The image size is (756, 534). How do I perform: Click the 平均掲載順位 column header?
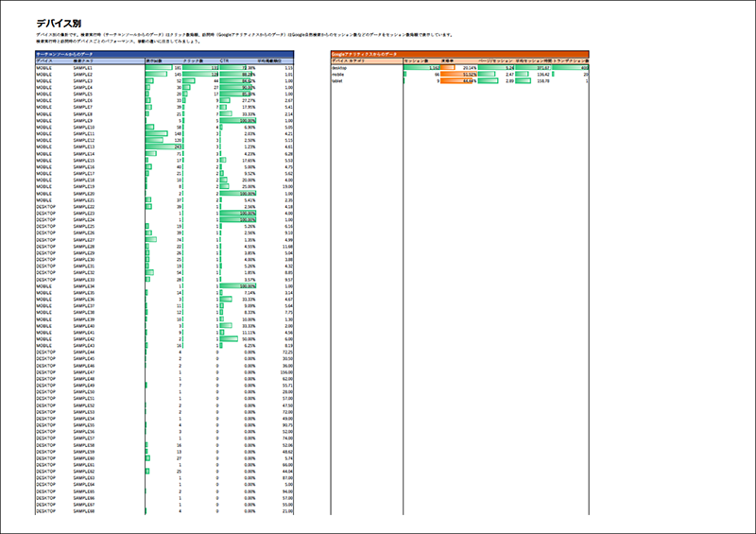[x=269, y=61]
